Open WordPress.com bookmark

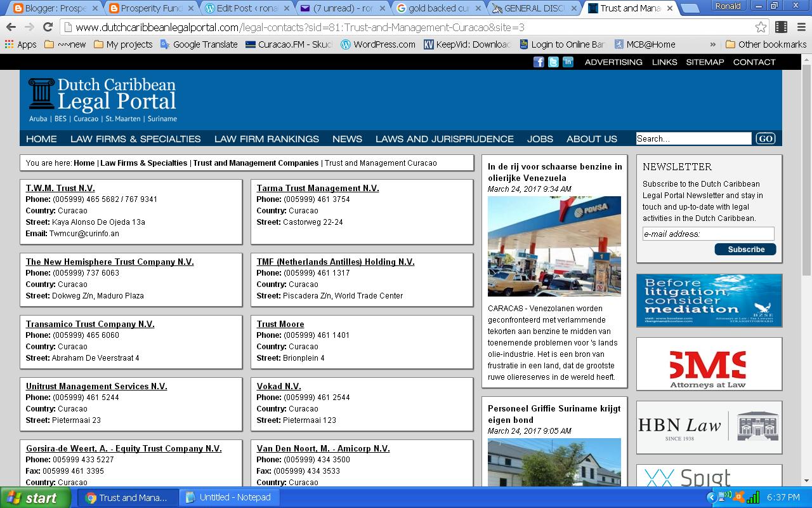[x=378, y=44]
